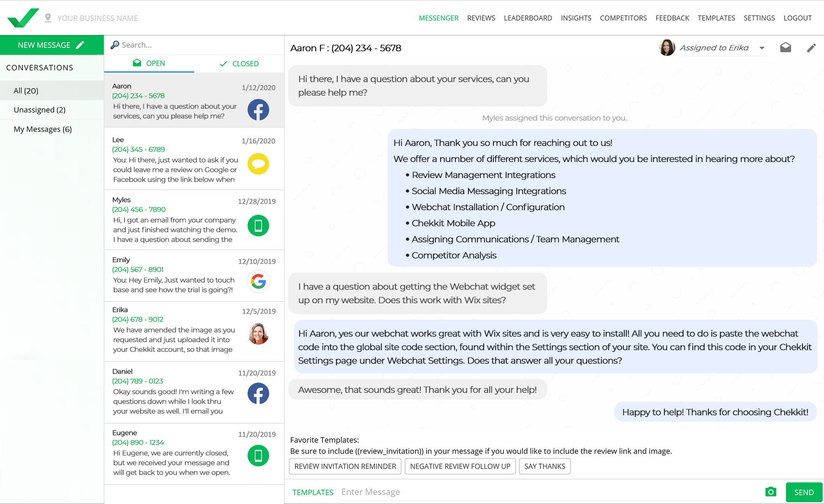The width and height of the screenshot is (824, 504).
Task: Click the Facebook icon on Aaron's conversation
Action: 258,110
